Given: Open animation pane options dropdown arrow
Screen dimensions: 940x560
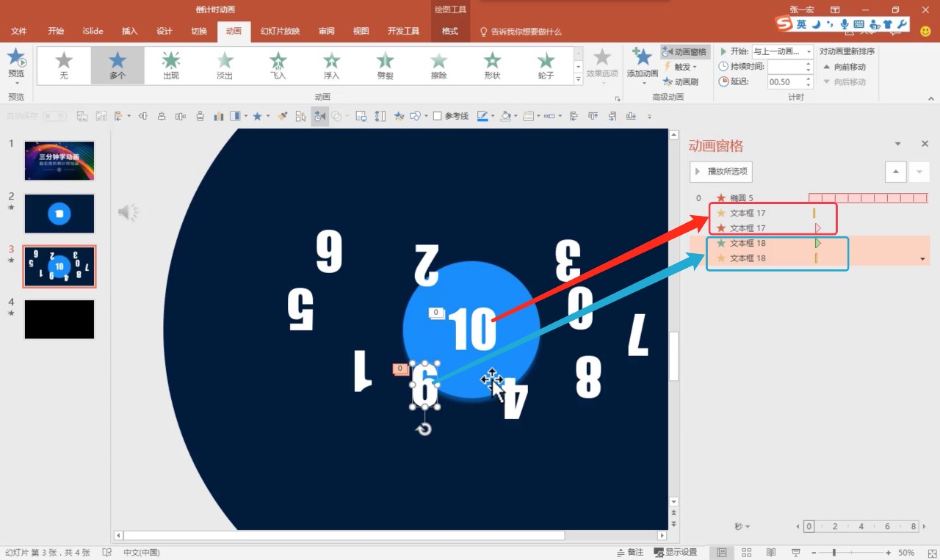Looking at the screenshot, I should (x=897, y=145).
